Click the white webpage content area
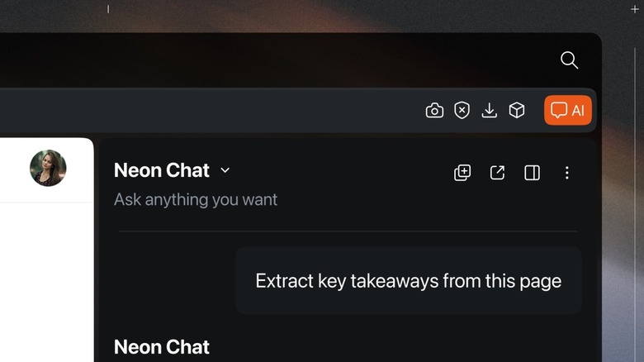Image resolution: width=644 pixels, height=362 pixels. pyautogui.click(x=45, y=281)
